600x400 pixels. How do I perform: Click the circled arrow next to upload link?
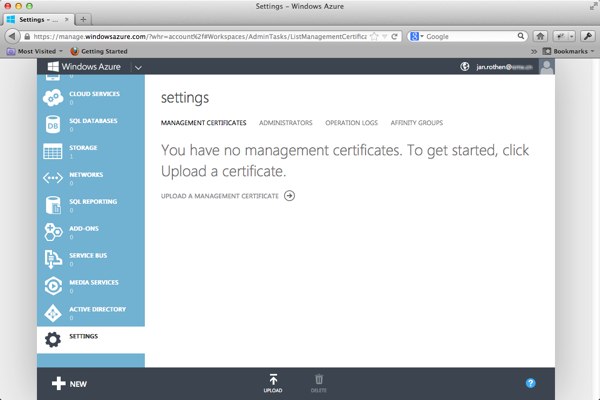(289, 196)
